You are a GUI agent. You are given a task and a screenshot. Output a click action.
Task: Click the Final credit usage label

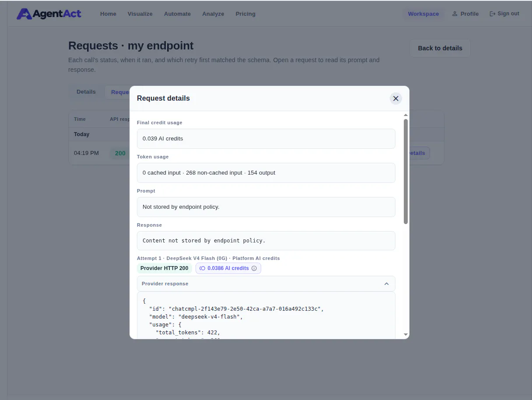[x=160, y=123]
